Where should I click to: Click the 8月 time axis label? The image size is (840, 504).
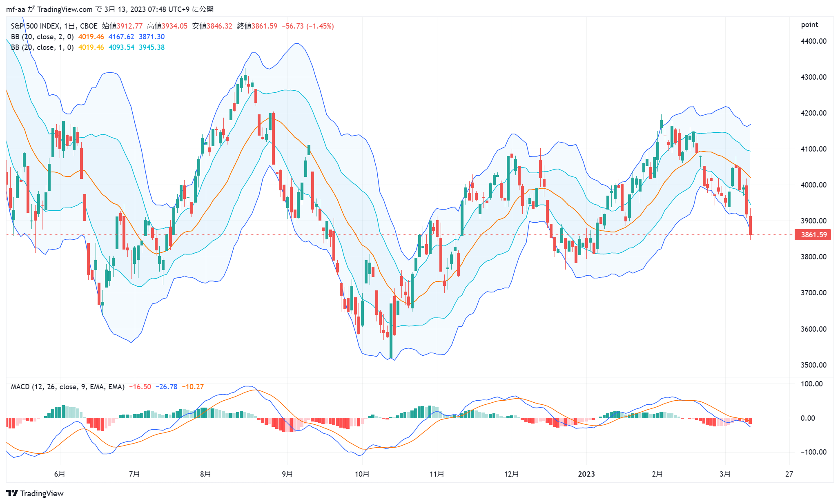(205, 474)
